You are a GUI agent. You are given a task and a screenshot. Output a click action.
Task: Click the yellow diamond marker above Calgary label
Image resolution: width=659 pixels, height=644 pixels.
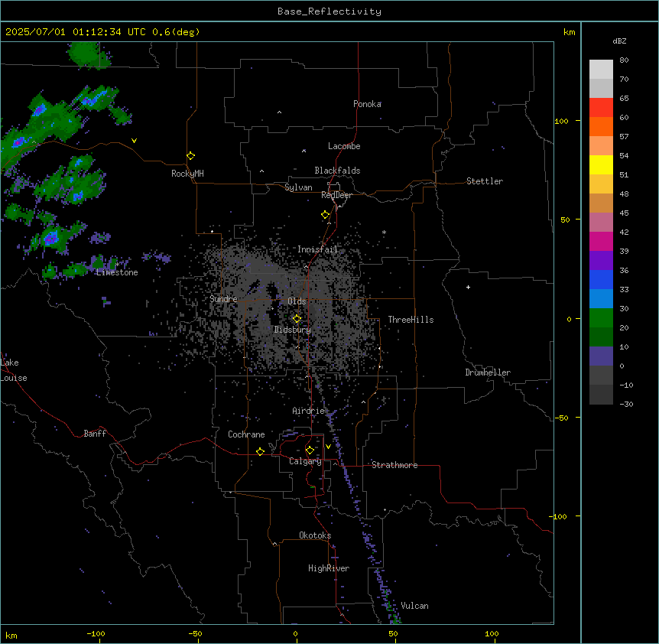pos(310,450)
